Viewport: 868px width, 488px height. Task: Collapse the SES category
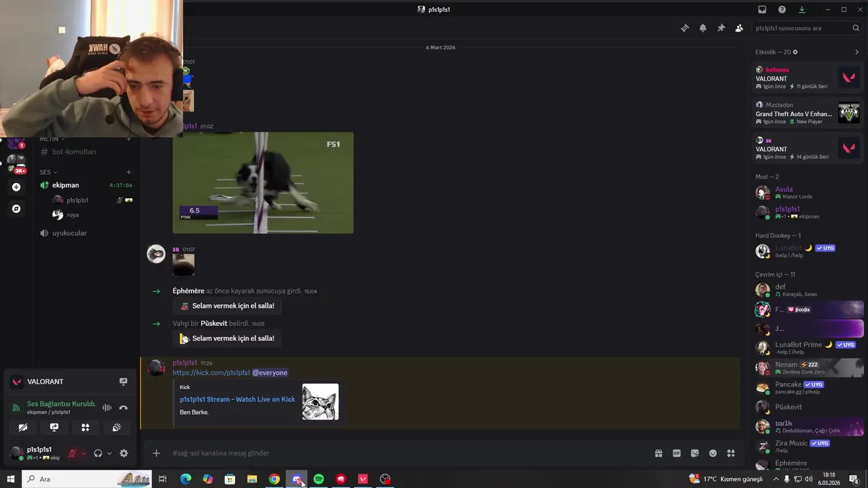click(x=48, y=172)
